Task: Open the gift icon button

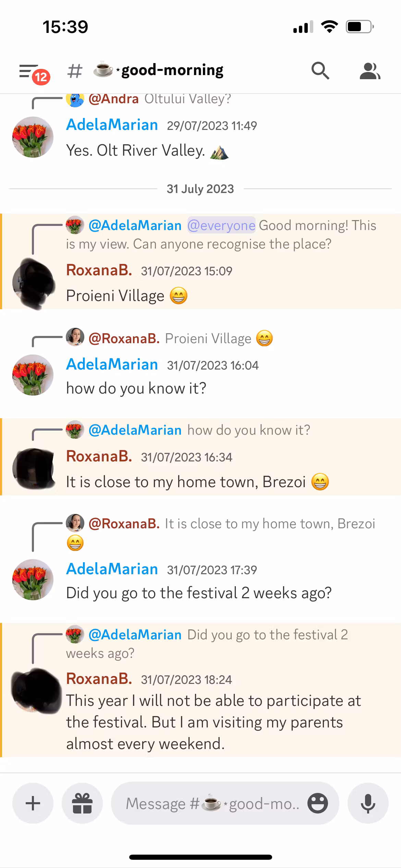Action: pyautogui.click(x=82, y=803)
